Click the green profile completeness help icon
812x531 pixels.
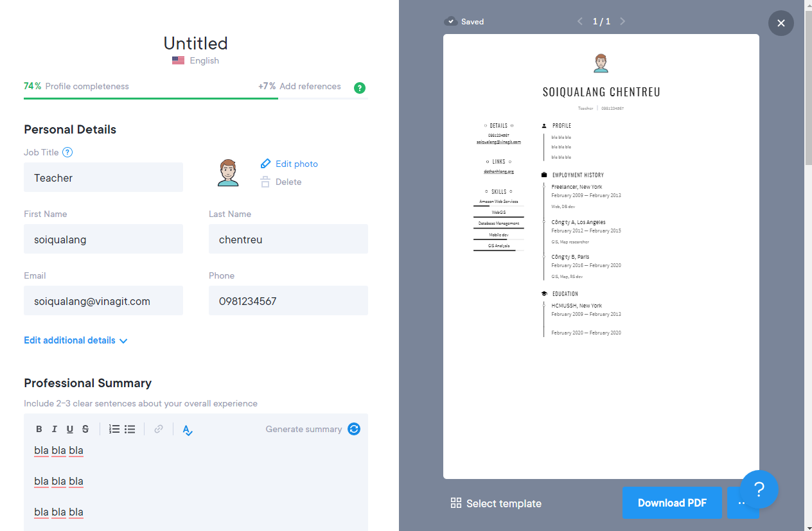(x=360, y=88)
